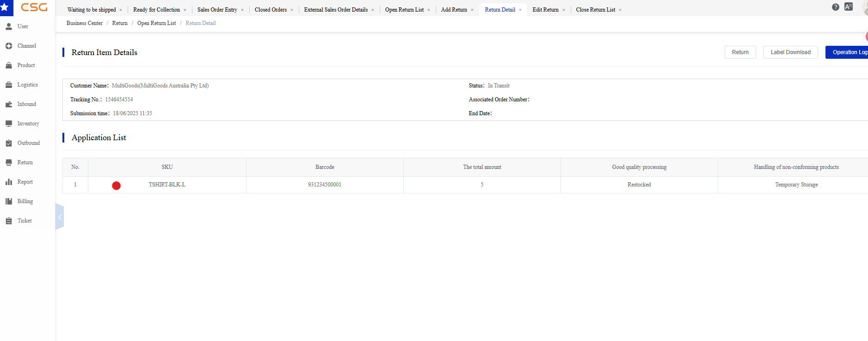This screenshot has width=868, height=341.
Task: Switch to External Sales Order Details tab
Action: point(336,10)
